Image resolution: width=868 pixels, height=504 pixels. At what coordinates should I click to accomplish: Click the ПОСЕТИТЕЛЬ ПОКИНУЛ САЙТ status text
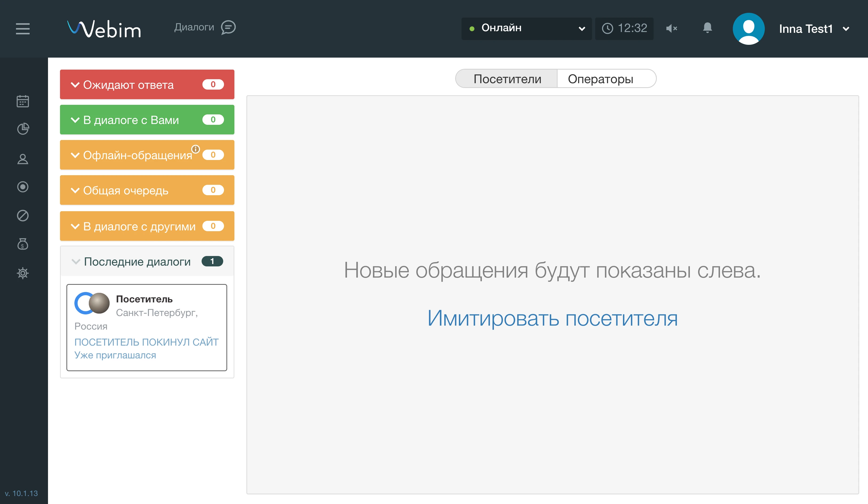(x=146, y=342)
